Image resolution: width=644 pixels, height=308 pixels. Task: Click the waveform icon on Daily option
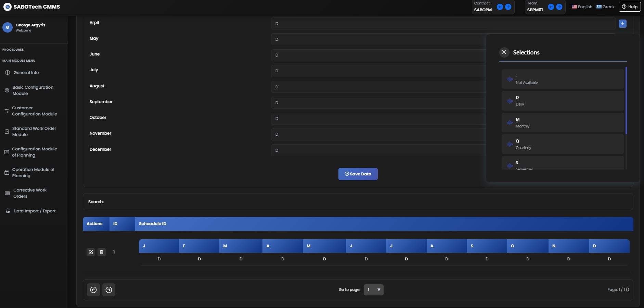tap(510, 101)
